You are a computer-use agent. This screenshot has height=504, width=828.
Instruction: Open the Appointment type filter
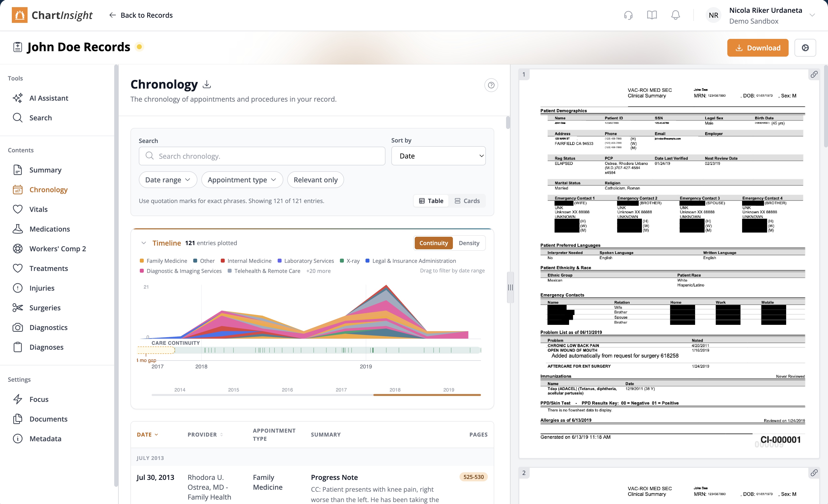tap(242, 180)
